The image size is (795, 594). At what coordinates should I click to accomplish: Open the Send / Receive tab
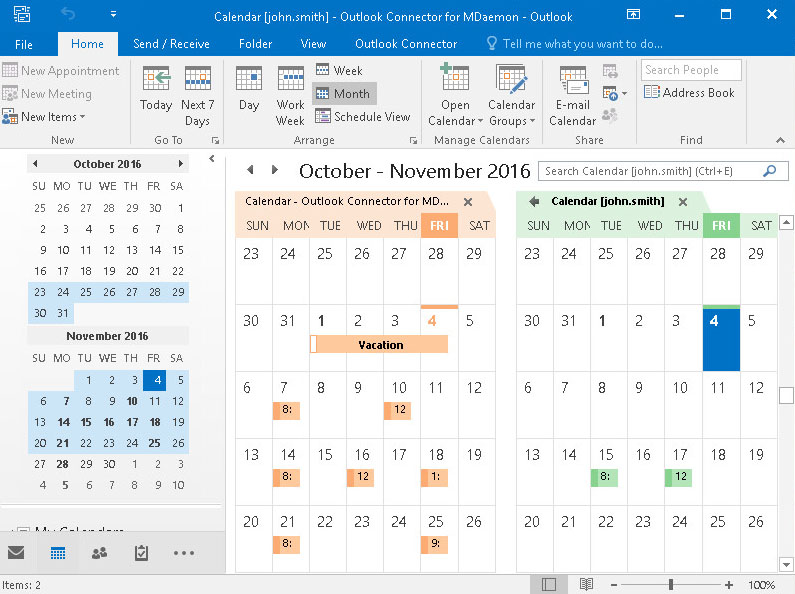point(171,44)
